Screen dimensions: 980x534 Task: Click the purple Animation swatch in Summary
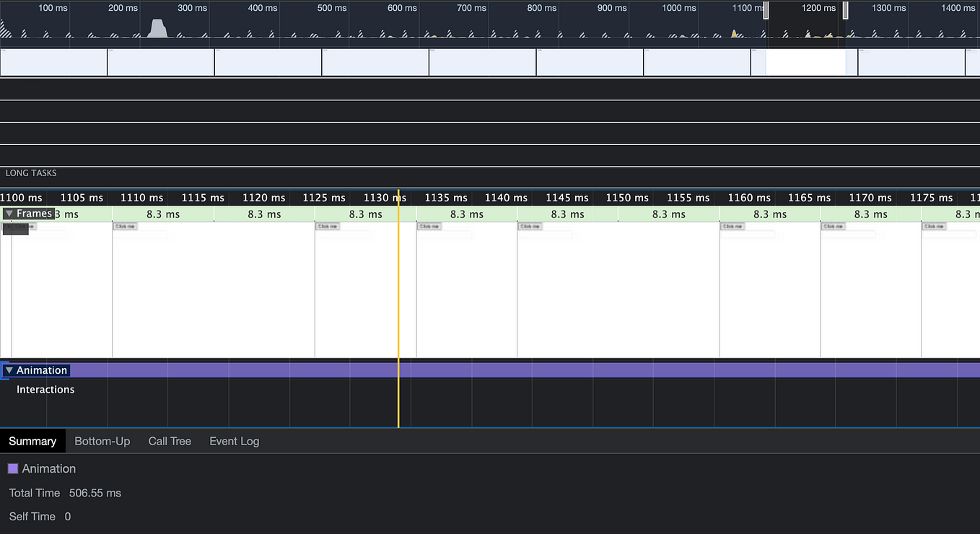(x=13, y=468)
